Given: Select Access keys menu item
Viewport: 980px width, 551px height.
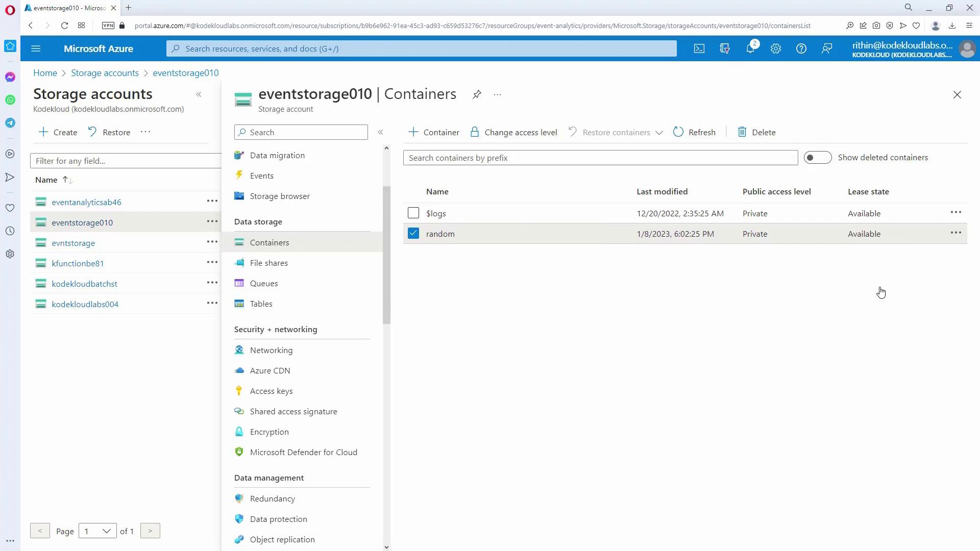Looking at the screenshot, I should pyautogui.click(x=271, y=391).
